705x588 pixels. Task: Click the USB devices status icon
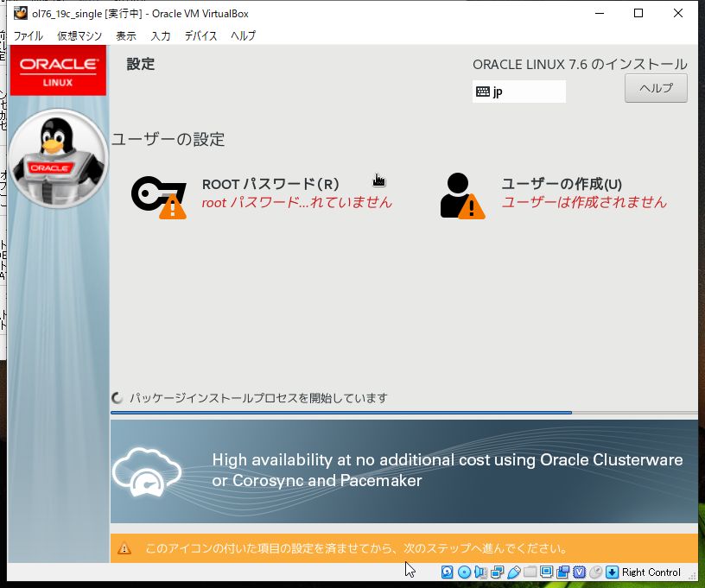[513, 572]
